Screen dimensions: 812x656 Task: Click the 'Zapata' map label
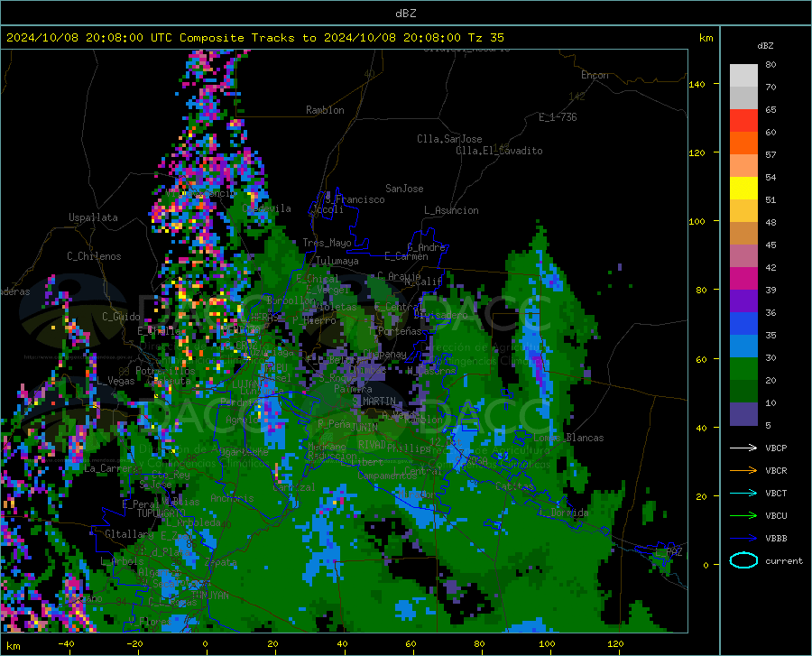click(x=221, y=562)
